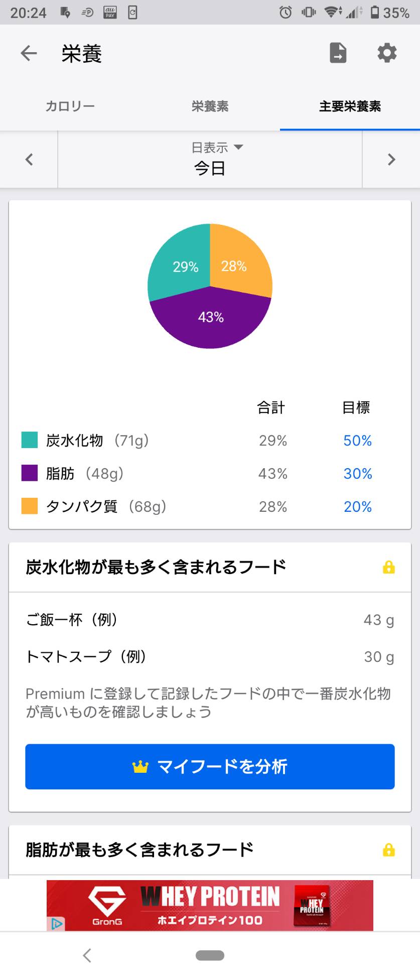This screenshot has height=980, width=420.
Task: Tap the lock icon beside 炭水化物 foods heading
Action: pyautogui.click(x=389, y=568)
